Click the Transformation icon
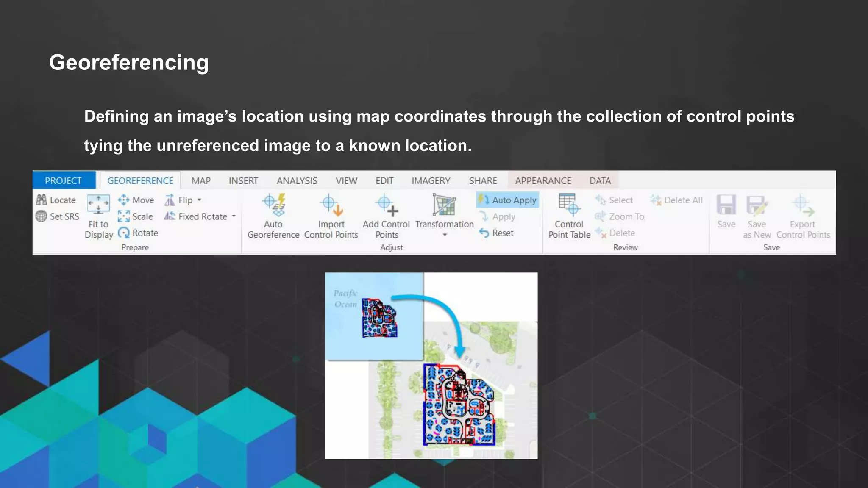 (x=444, y=205)
